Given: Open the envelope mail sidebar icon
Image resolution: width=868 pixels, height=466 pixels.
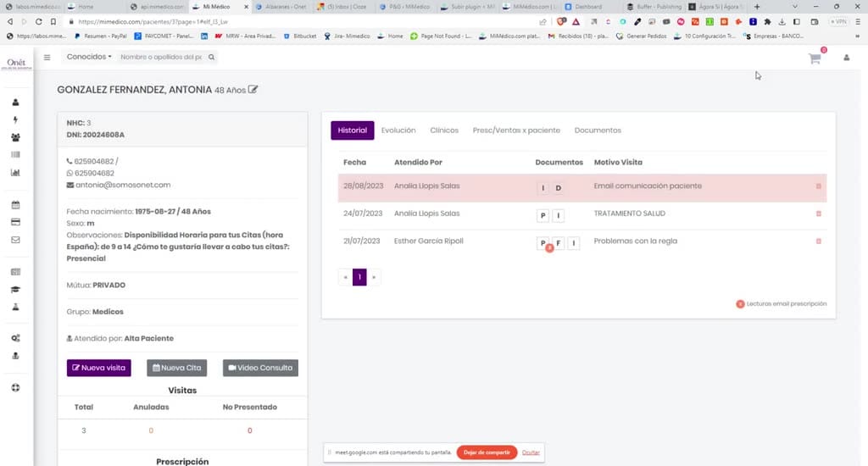Looking at the screenshot, I should pyautogui.click(x=15, y=240).
